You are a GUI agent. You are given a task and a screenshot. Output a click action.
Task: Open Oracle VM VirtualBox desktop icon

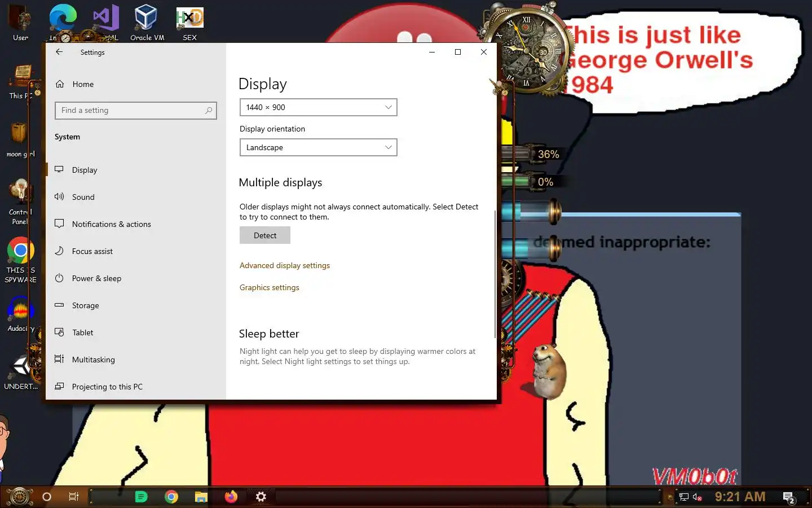(147, 23)
